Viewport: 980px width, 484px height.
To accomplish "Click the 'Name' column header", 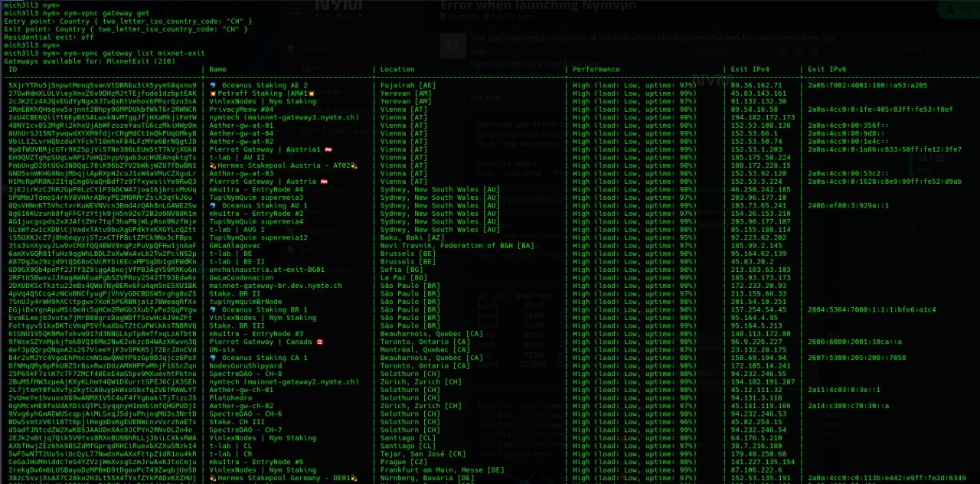I will [218, 69].
